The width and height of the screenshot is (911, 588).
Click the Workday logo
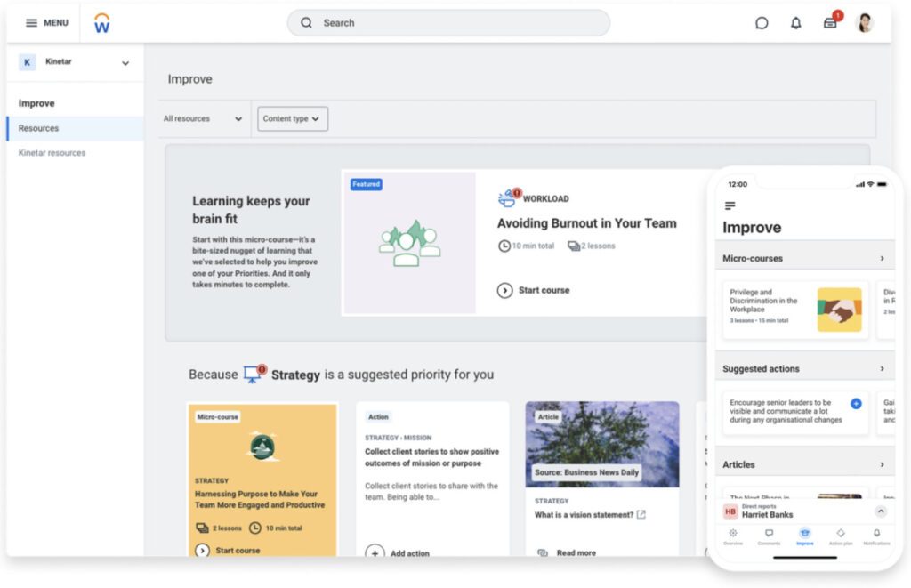tap(101, 22)
